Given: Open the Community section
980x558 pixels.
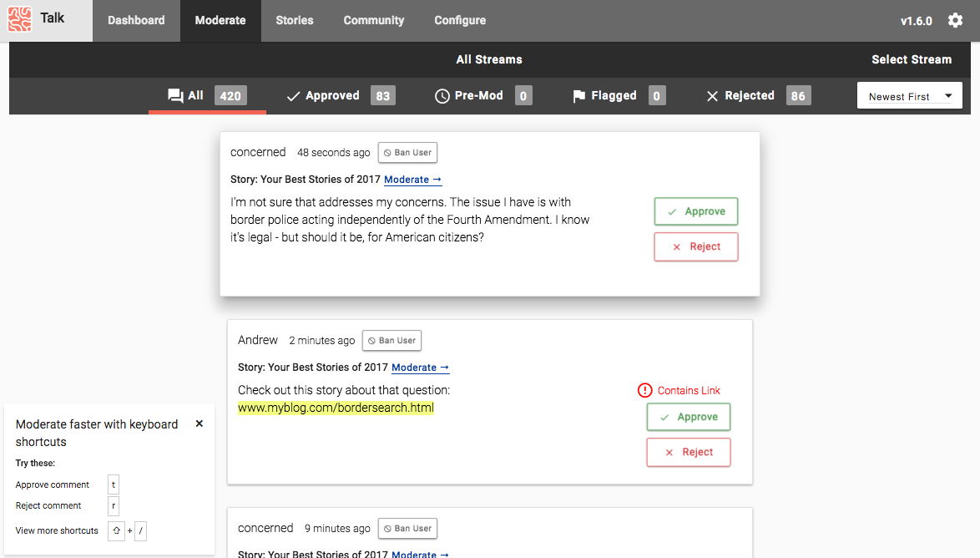Looking at the screenshot, I should click(374, 20).
